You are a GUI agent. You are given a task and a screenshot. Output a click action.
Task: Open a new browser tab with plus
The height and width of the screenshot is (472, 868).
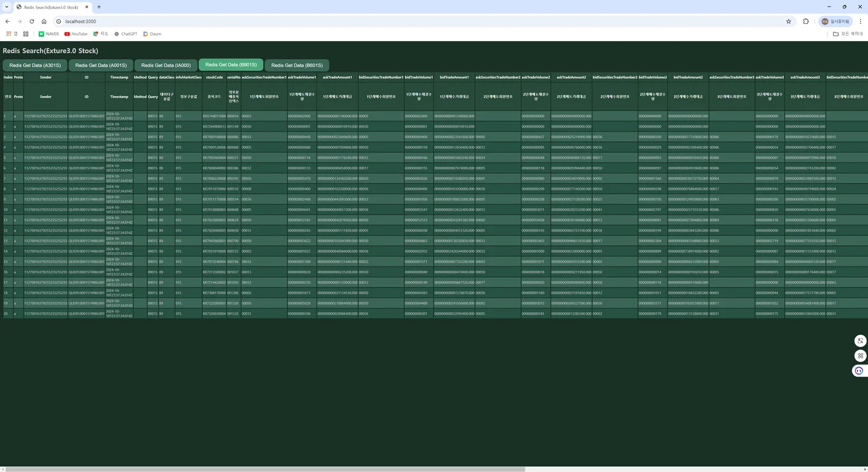(99, 7)
